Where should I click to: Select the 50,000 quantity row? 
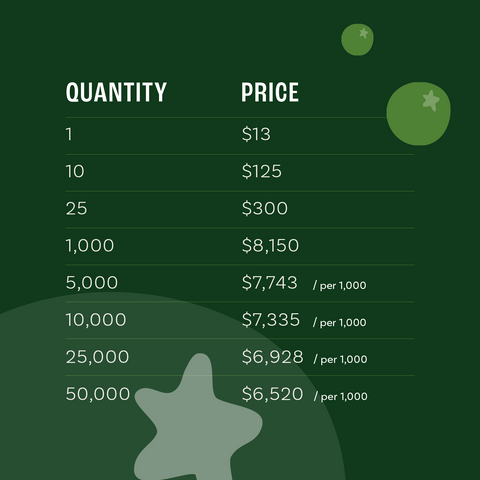tap(240, 394)
